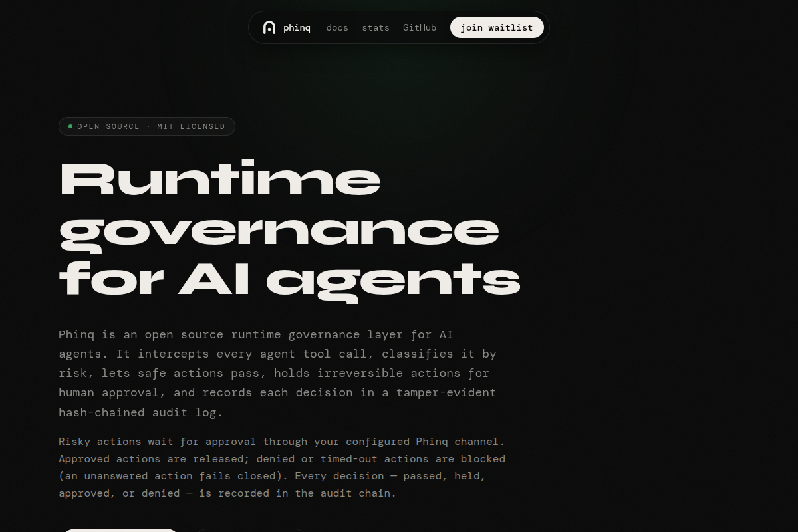Viewport: 798px width, 532px height.
Task: Click the paragraph starting "Phinq is an open source"
Action: pos(278,373)
